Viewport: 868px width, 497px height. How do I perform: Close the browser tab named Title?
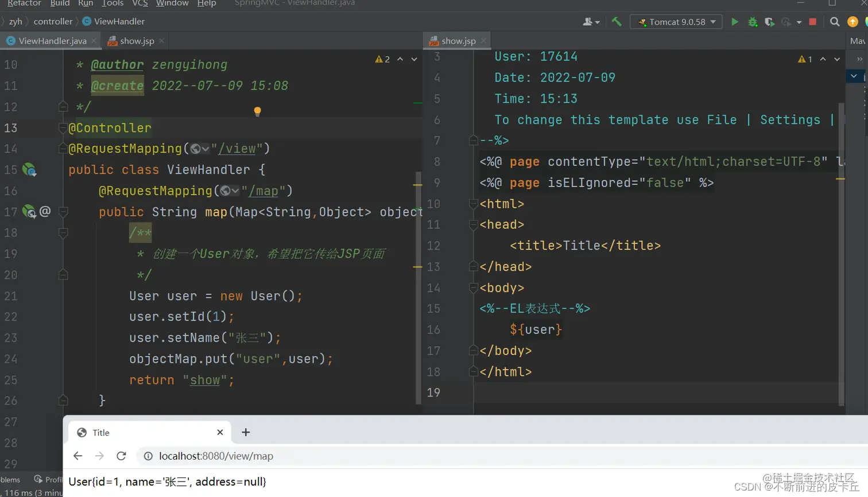click(220, 432)
